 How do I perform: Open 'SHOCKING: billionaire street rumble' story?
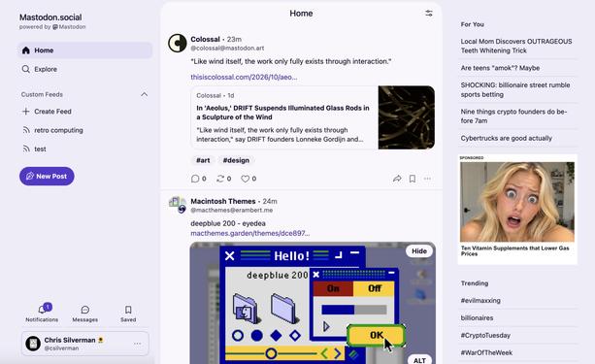tap(515, 89)
